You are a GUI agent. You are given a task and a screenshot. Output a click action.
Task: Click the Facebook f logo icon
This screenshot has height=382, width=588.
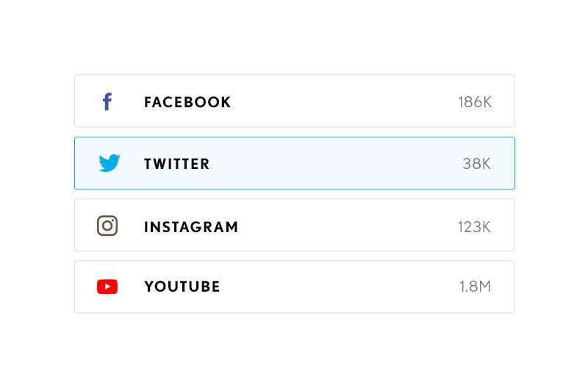tap(107, 101)
